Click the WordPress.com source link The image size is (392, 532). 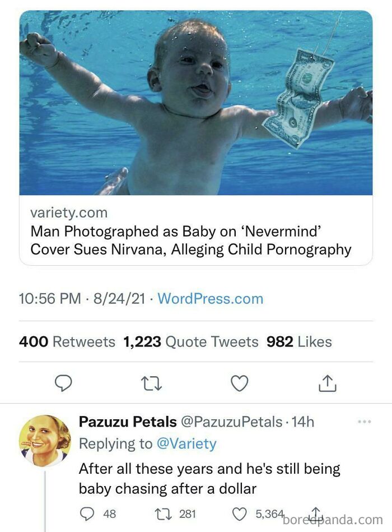point(210,299)
